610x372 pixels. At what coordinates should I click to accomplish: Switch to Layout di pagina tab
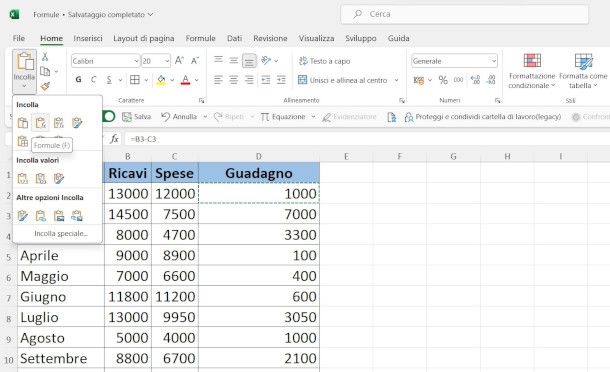point(144,39)
